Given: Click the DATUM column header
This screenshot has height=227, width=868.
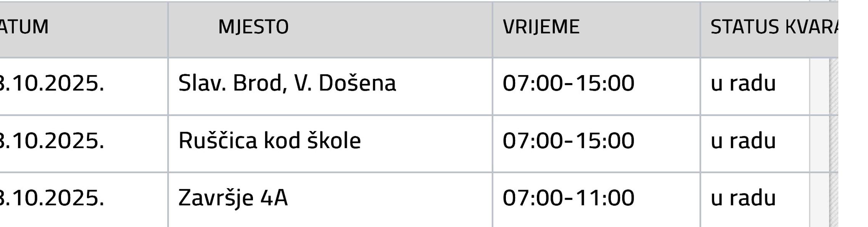Looking at the screenshot, I should pyautogui.click(x=24, y=27).
